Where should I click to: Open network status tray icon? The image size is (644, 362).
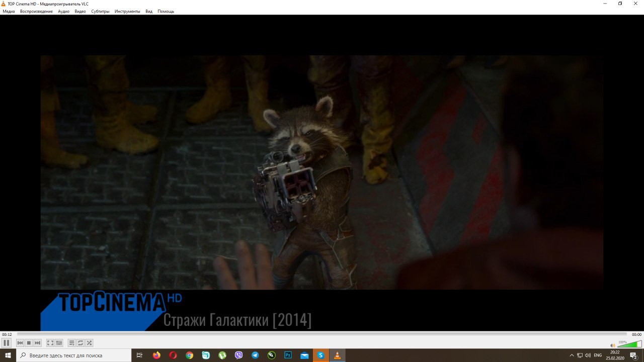click(x=580, y=355)
